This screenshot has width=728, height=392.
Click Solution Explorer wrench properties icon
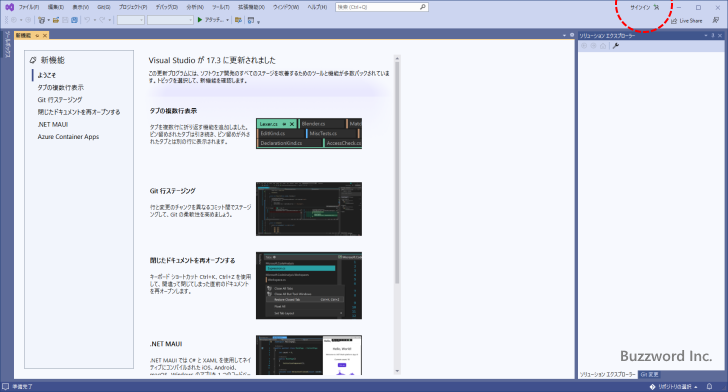[616, 46]
